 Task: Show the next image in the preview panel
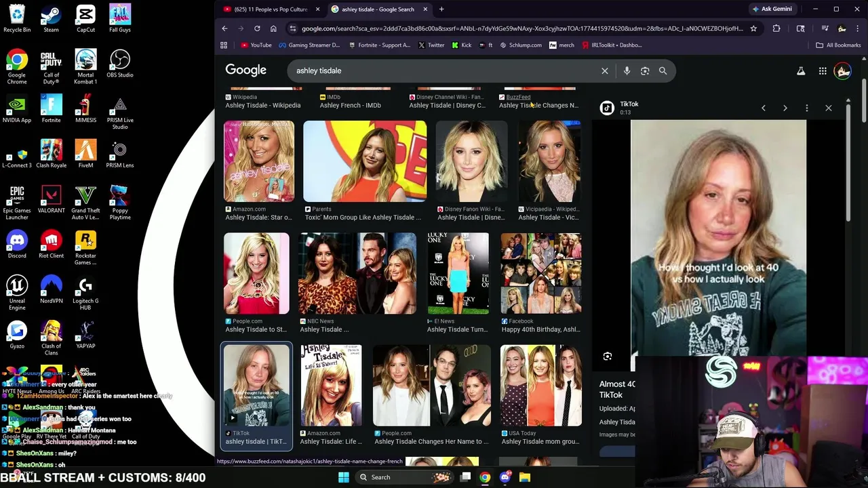tap(785, 108)
